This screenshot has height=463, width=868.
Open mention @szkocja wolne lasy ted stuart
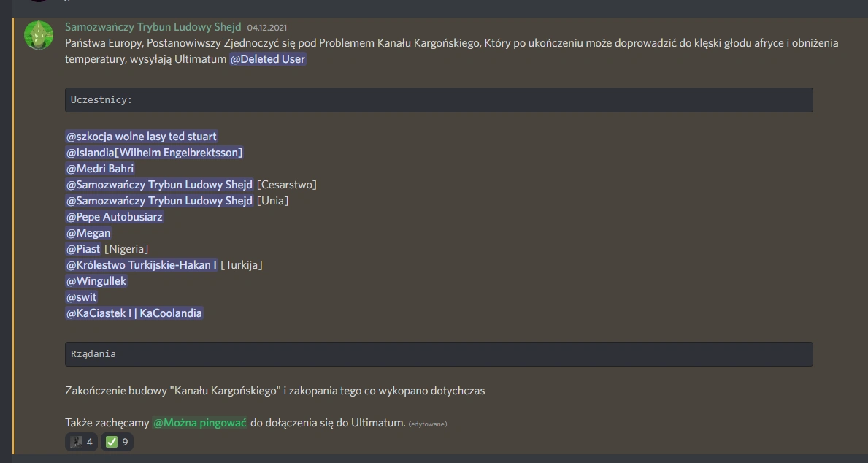pos(142,137)
